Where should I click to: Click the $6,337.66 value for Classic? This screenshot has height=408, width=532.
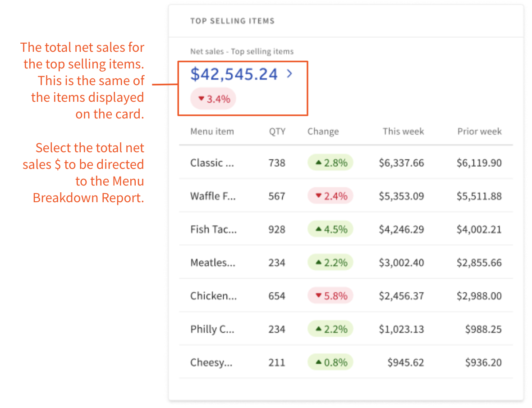pos(403,163)
